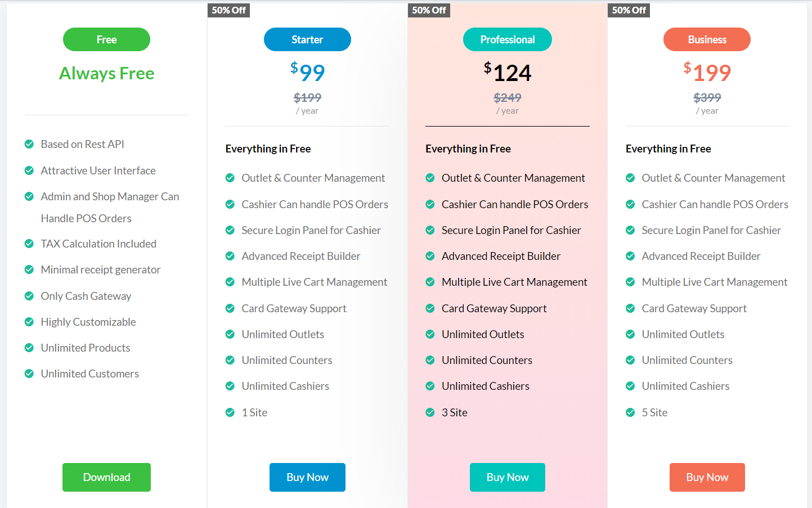Click the "Always Free" heading text
This screenshot has height=508, width=812.
106,73
